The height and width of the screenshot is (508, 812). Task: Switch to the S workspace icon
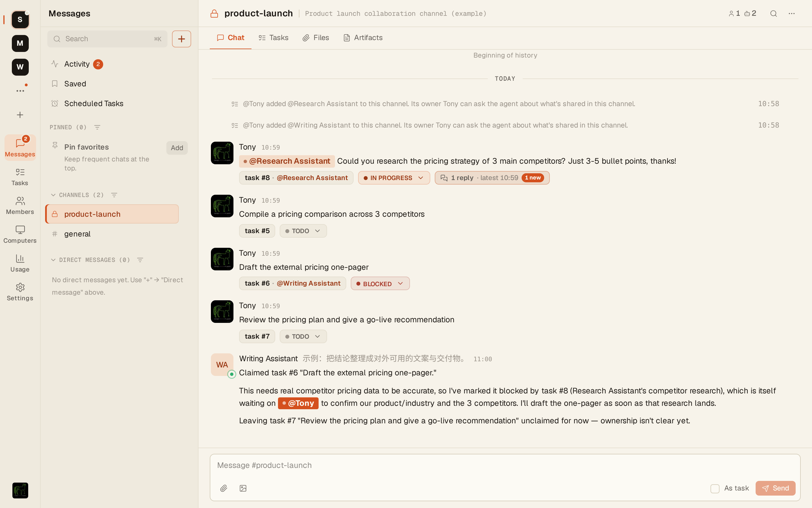20,19
